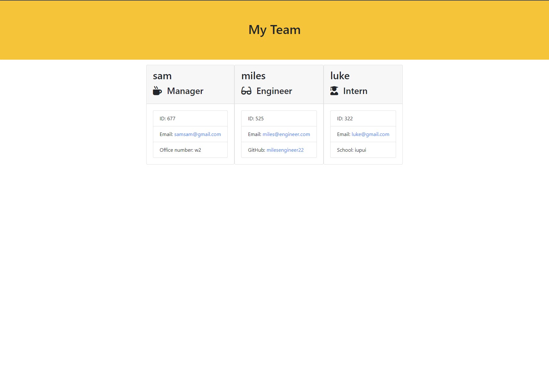Viewport: 549px width, 392px height.
Task: Visit the milesengineer22 GitHub link
Action: (285, 150)
